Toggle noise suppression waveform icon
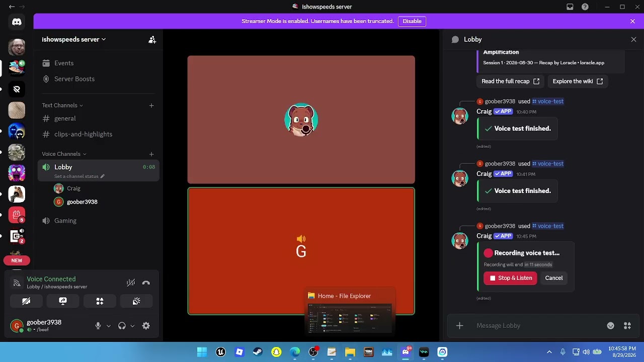The image size is (644, 362). (x=131, y=283)
